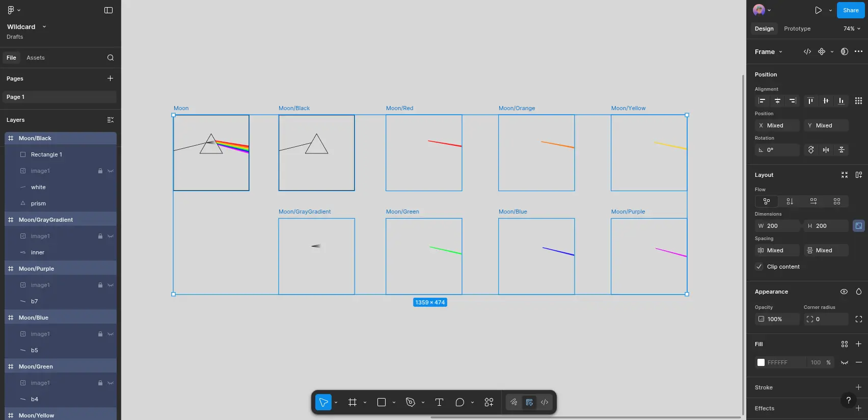The width and height of the screenshot is (868, 420).
Task: Open the Wildcard file name dropdown
Action: click(44, 27)
